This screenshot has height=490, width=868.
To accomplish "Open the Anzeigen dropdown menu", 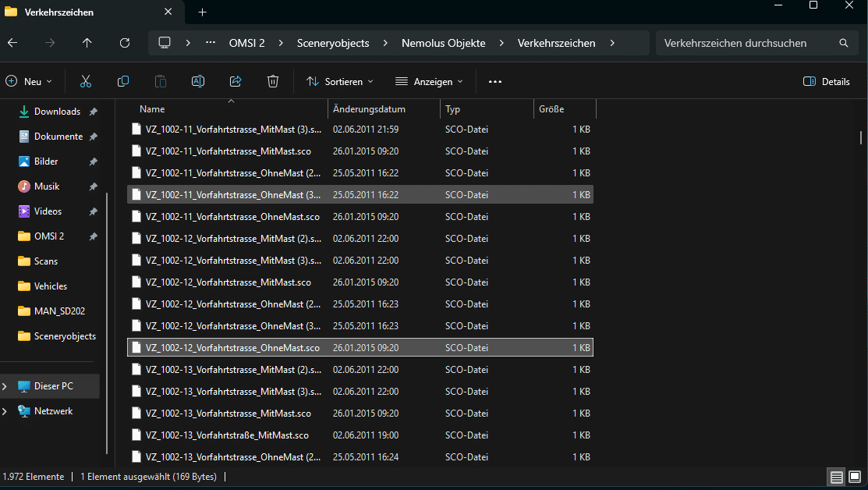I will [x=429, y=81].
